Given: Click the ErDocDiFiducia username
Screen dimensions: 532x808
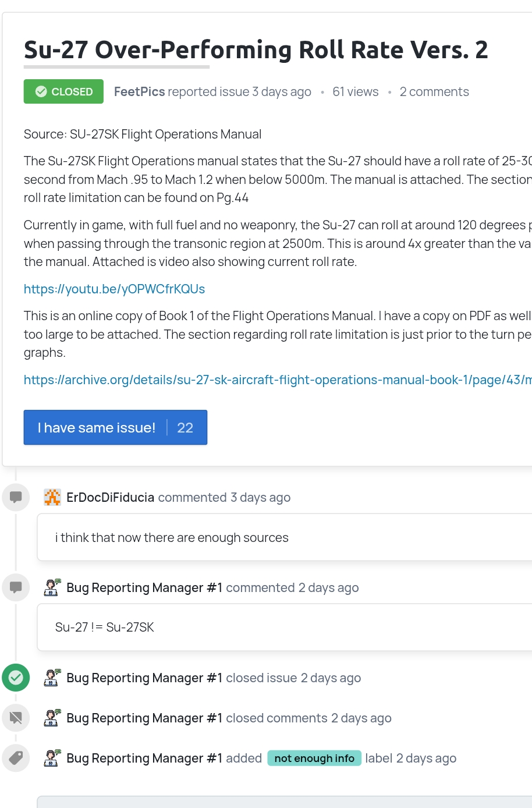Looking at the screenshot, I should [x=110, y=497].
